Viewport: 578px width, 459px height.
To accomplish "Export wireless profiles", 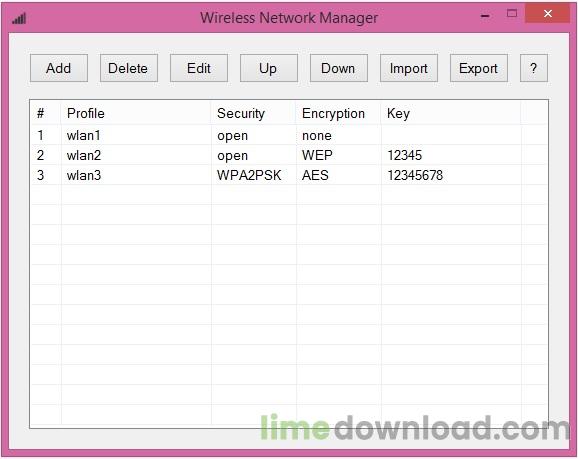I will (x=479, y=68).
